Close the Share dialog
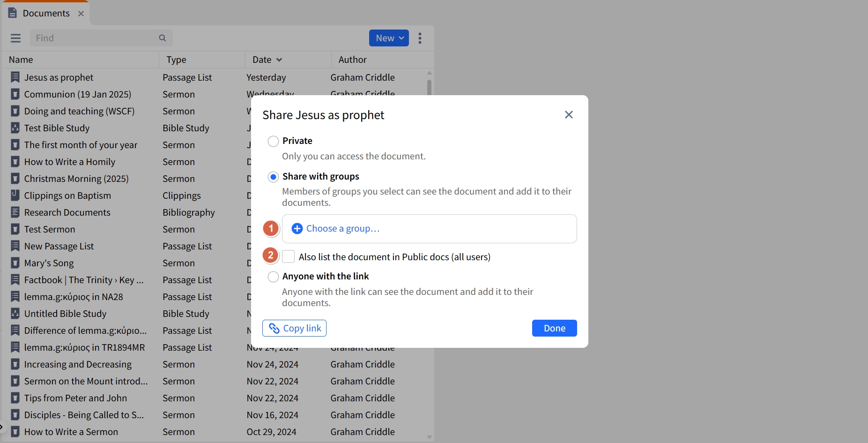The height and width of the screenshot is (443, 868). [569, 115]
